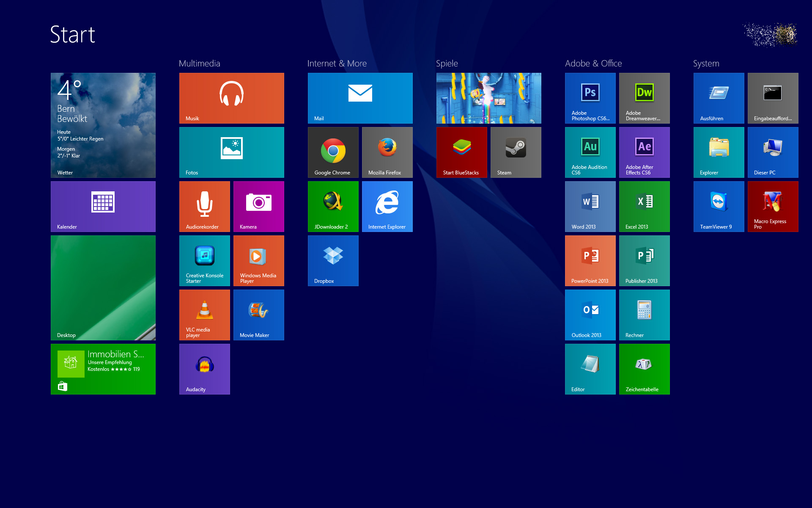Launch TeamViewer 9

(x=719, y=207)
